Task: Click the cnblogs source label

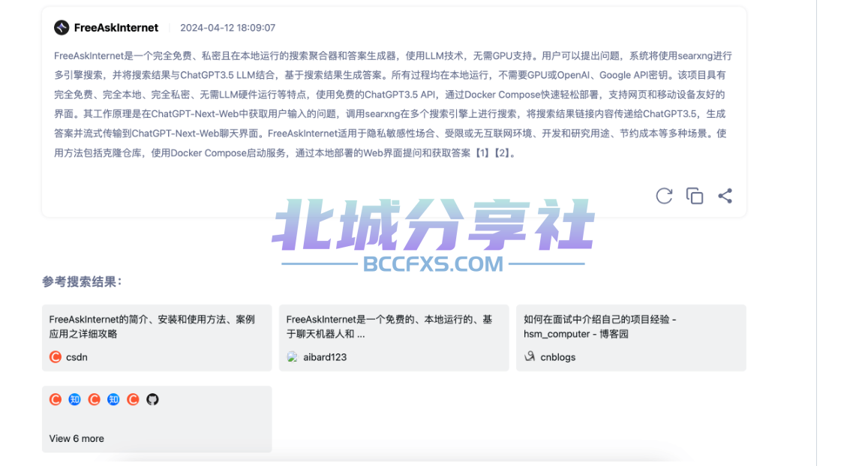Action: point(558,357)
